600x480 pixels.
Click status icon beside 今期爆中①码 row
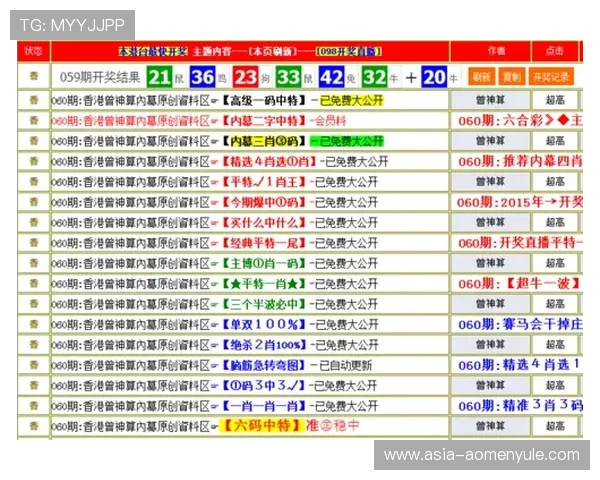pos(34,202)
